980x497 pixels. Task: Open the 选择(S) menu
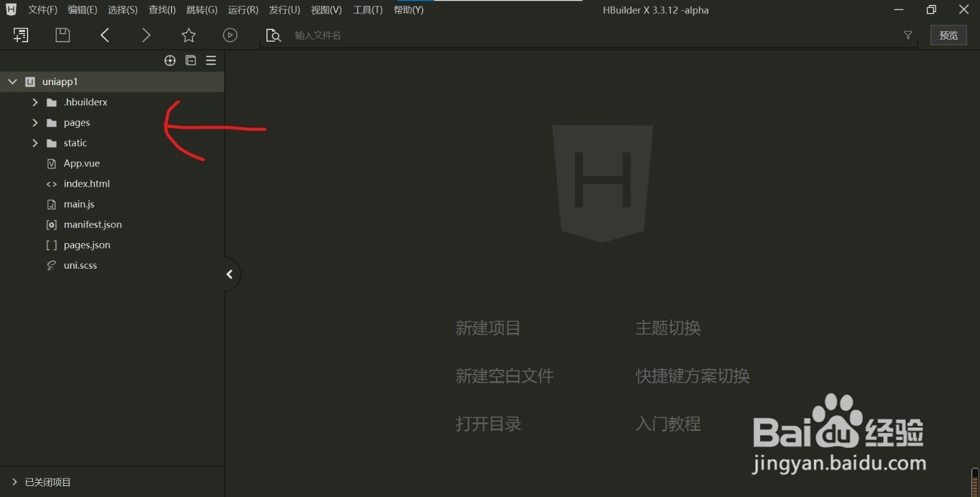click(123, 10)
